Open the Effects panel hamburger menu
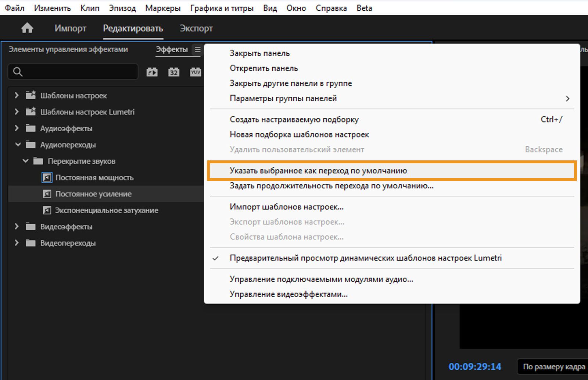Image resolution: width=588 pixels, height=380 pixels. [x=197, y=49]
